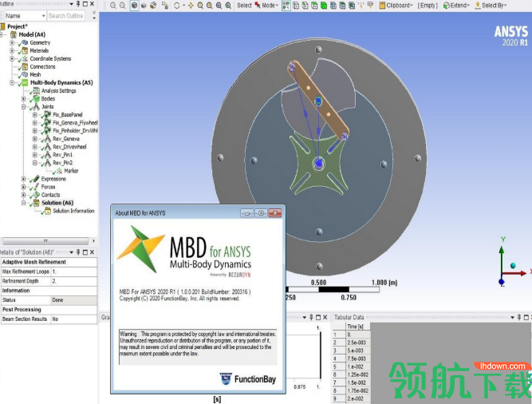Click the Beam Section Results 'No' value
Screen dimensions: 532x404
(73, 319)
